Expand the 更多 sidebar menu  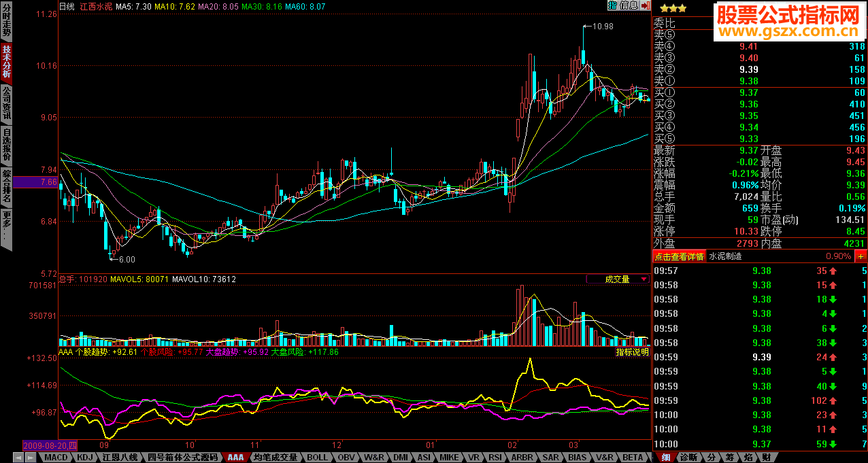tap(6, 228)
